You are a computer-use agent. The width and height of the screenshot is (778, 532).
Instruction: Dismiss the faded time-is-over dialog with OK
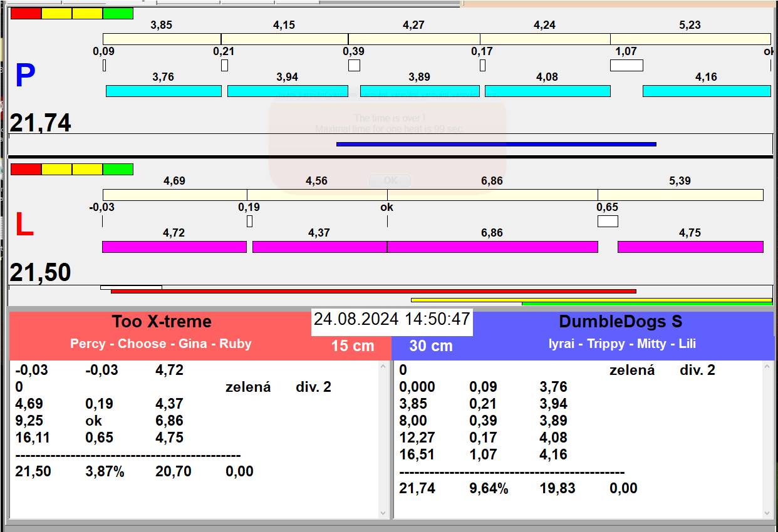coord(390,180)
